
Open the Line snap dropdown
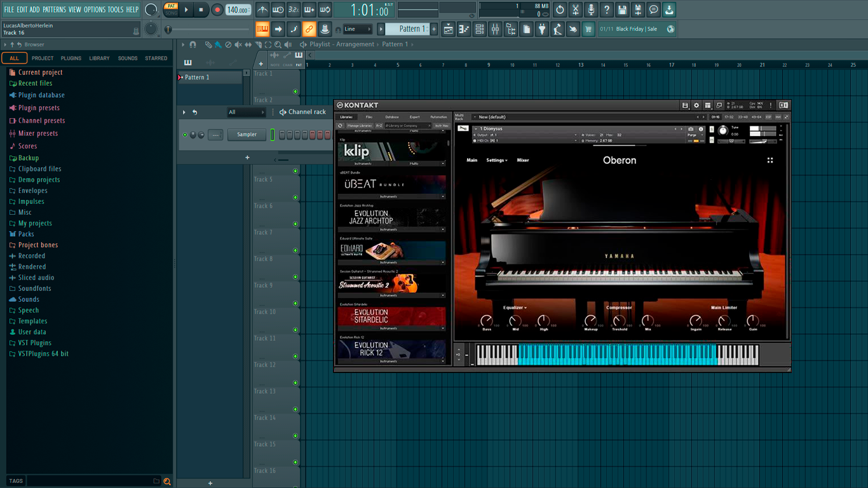pyautogui.click(x=357, y=29)
